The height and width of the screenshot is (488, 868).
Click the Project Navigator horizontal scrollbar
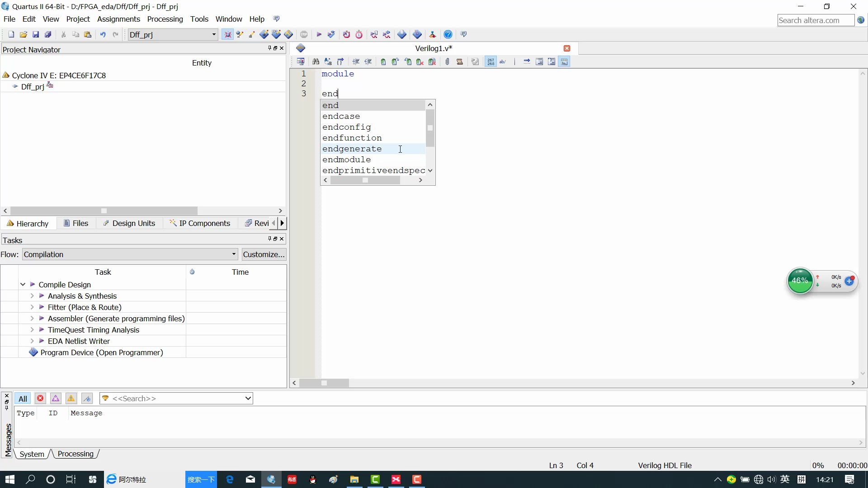pos(104,211)
